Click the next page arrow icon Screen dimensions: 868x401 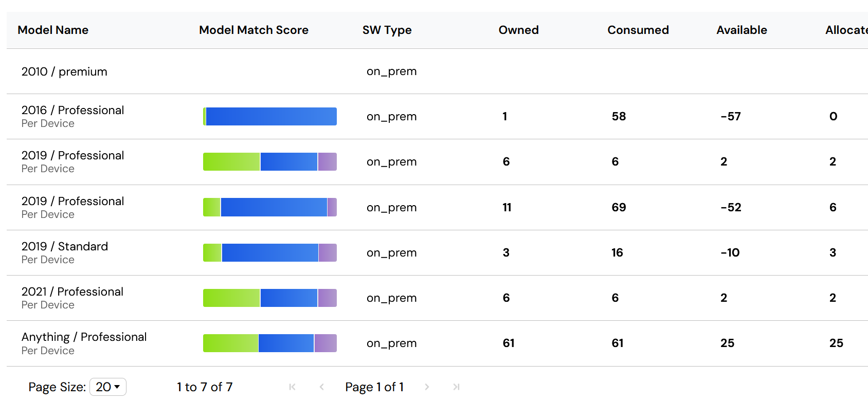click(x=427, y=387)
